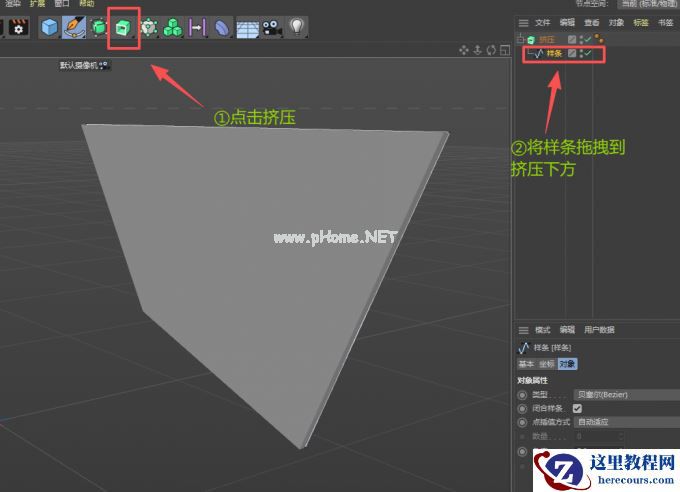Open the 编辑 menu in Attribute Manager
Image resolution: width=680 pixels, height=492 pixels.
click(x=567, y=330)
